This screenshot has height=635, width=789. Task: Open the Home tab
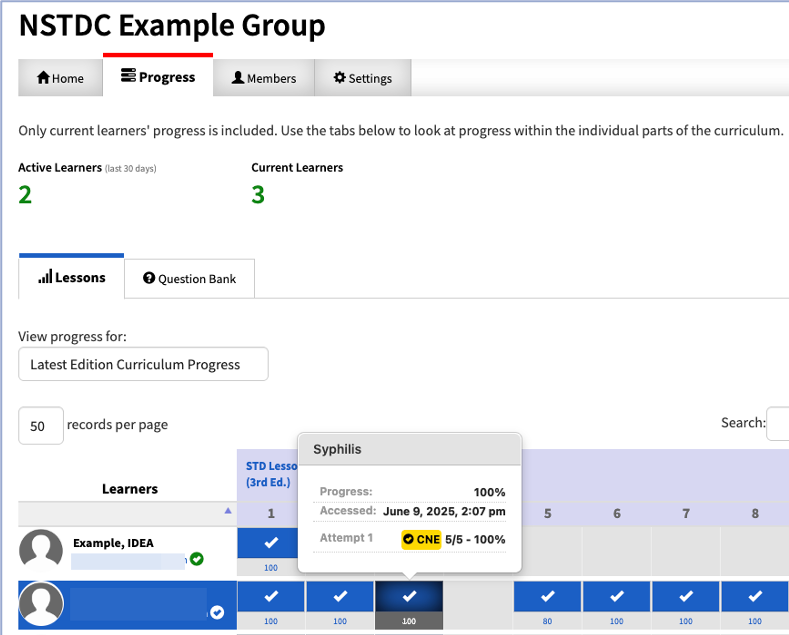pyautogui.click(x=60, y=77)
